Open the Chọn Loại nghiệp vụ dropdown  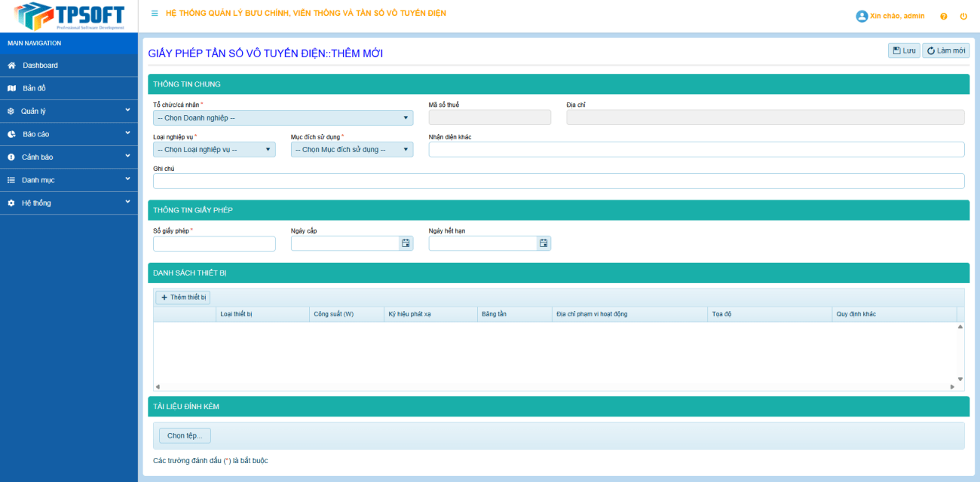[x=214, y=150]
